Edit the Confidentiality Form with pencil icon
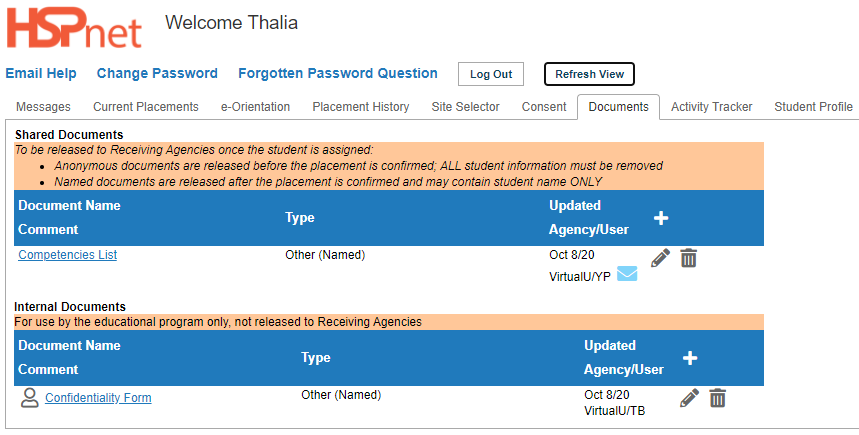Viewport: 859px width, 435px height. 689,398
